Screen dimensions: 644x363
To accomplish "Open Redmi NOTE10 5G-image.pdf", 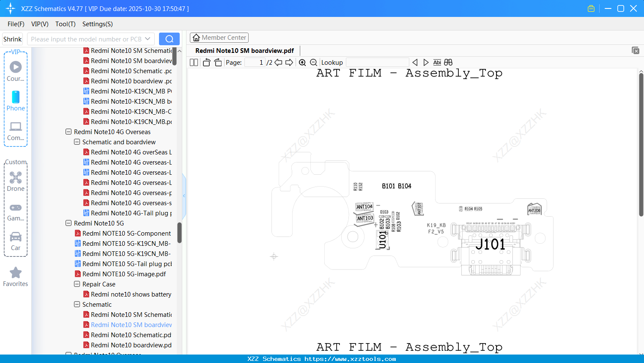I will tap(121, 274).
